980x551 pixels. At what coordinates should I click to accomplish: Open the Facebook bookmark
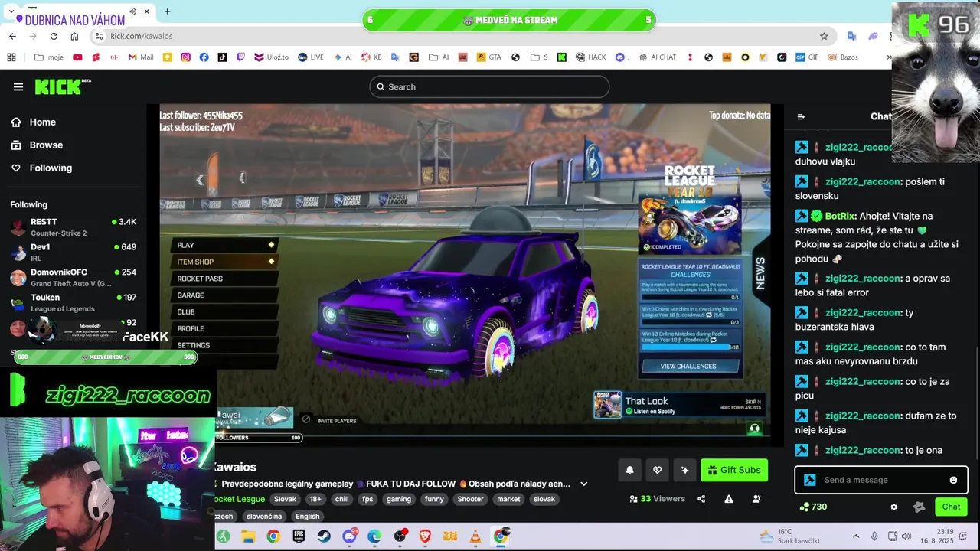[204, 57]
